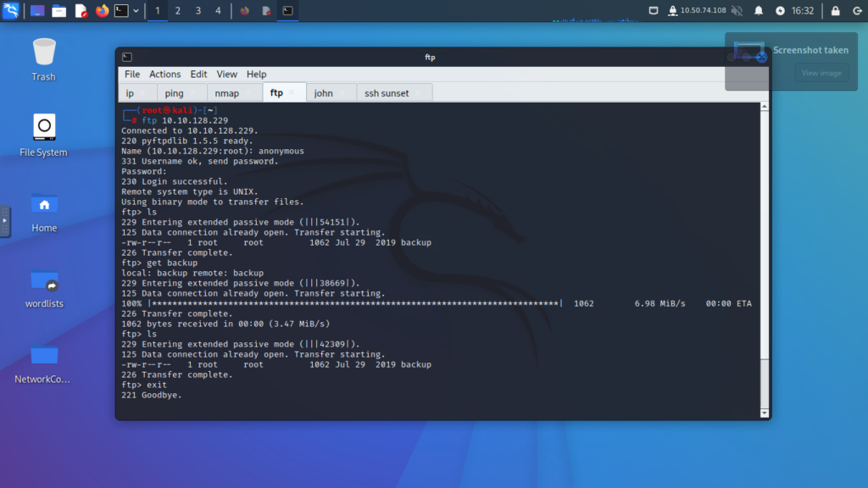Click the show desktop panel icon

click(37, 11)
